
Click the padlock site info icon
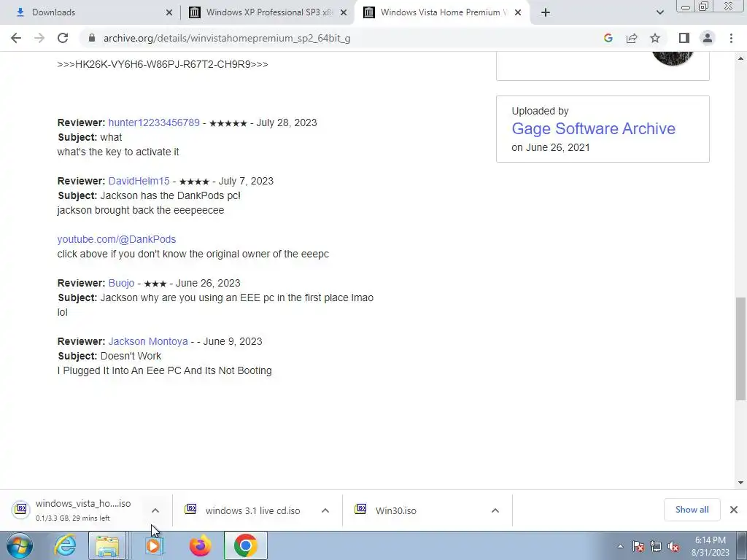pyautogui.click(x=92, y=38)
